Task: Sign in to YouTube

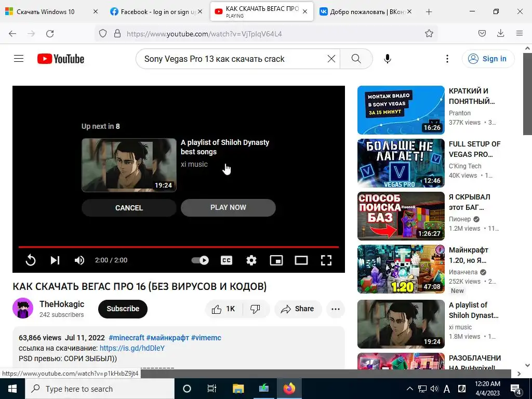Action: (x=488, y=59)
